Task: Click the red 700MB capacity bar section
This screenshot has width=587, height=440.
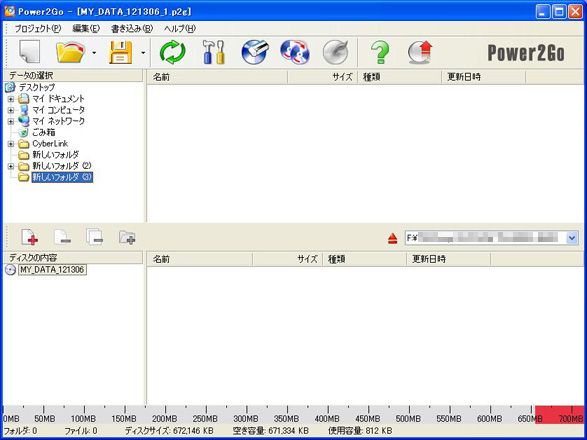Action: (x=559, y=415)
